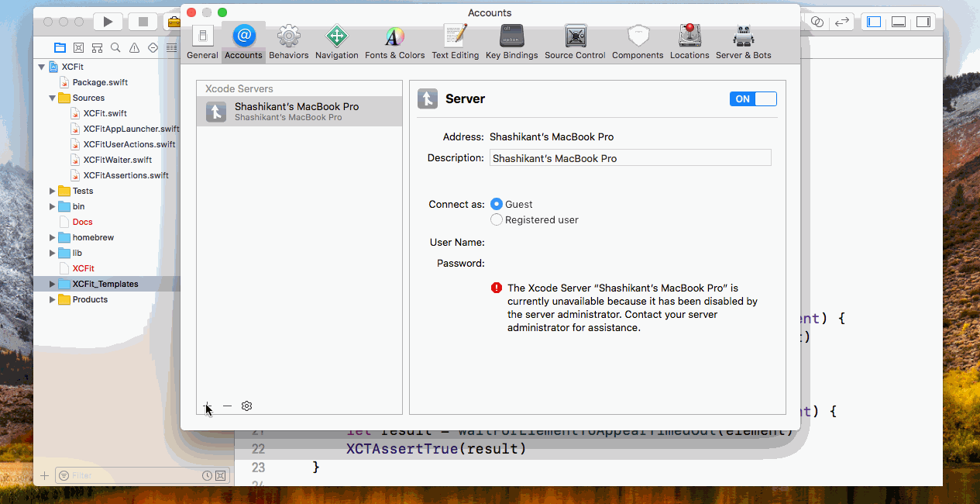The height and width of the screenshot is (504, 980).
Task: Expand the Tests folder
Action: [53, 191]
